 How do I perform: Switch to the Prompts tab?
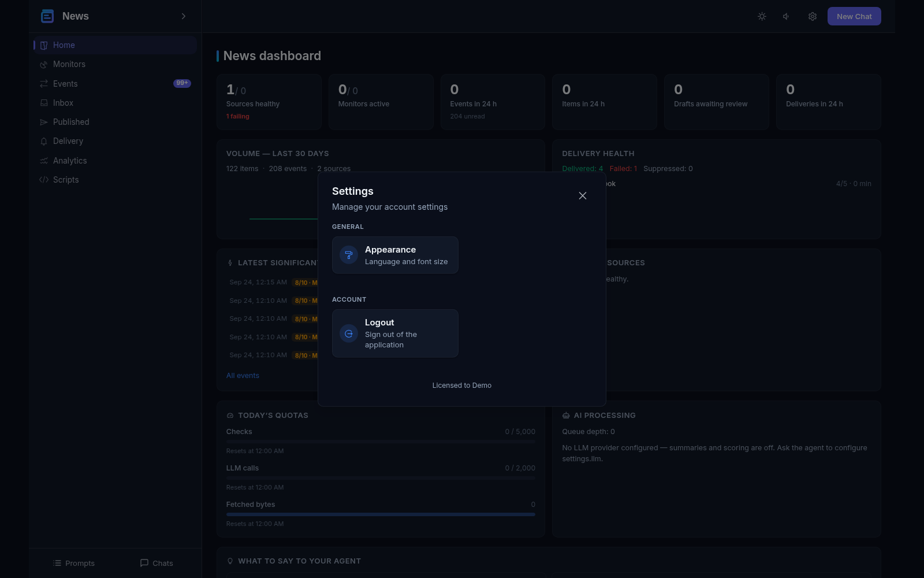pyautogui.click(x=73, y=563)
